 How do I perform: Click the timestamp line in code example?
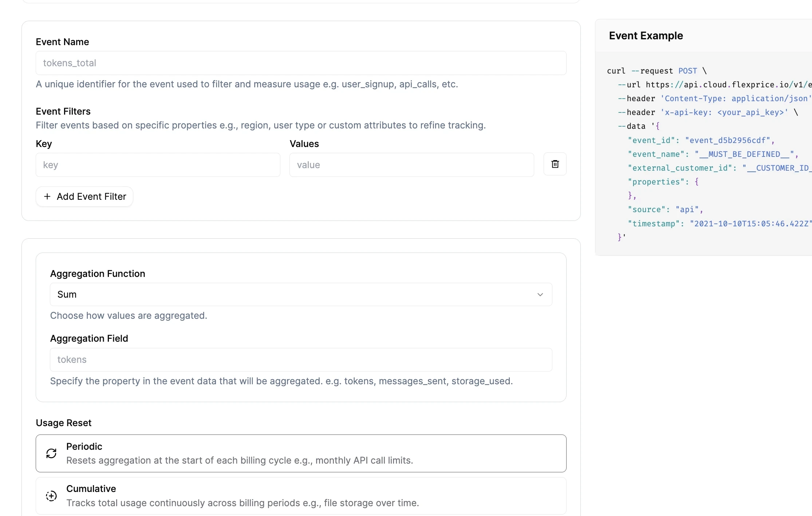pos(719,224)
